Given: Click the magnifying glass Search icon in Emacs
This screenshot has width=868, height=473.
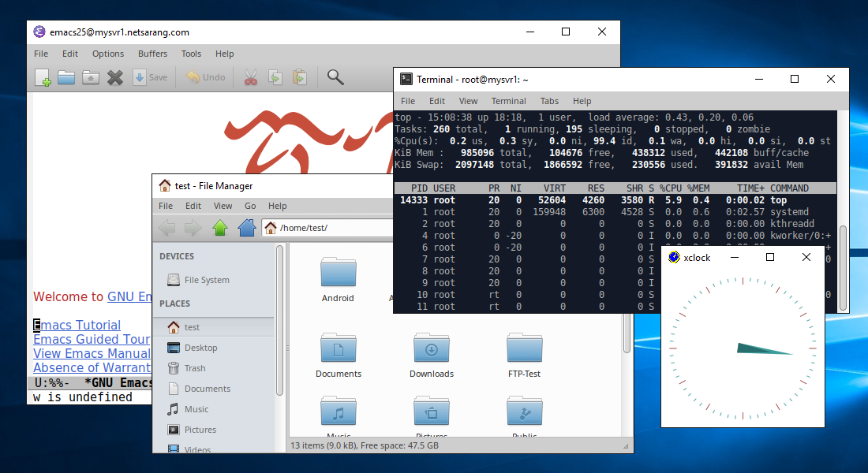Looking at the screenshot, I should tap(335, 77).
